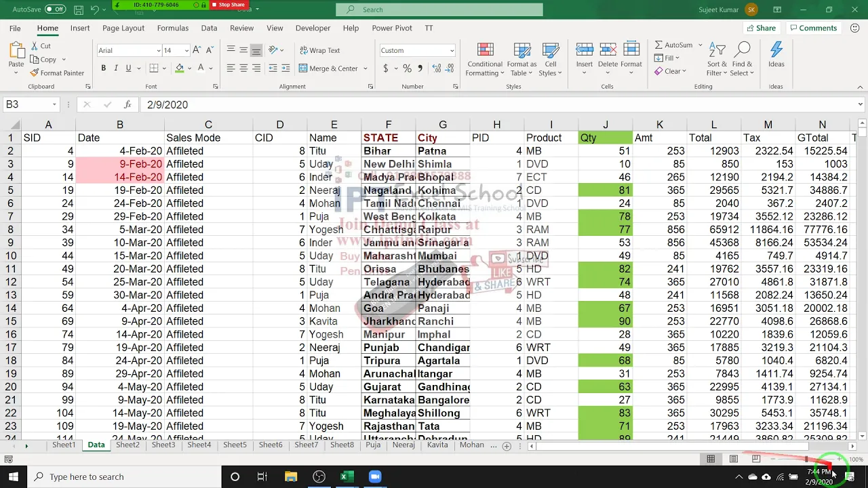Click Stop Share in sharing bar
Viewport: 868px width, 488px height.
click(x=228, y=5)
